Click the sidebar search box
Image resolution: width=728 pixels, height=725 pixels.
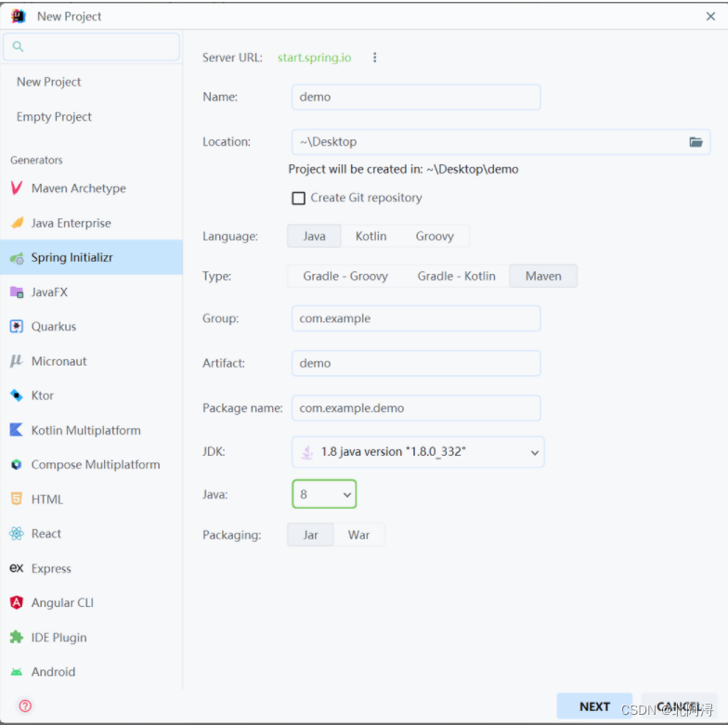coord(91,46)
